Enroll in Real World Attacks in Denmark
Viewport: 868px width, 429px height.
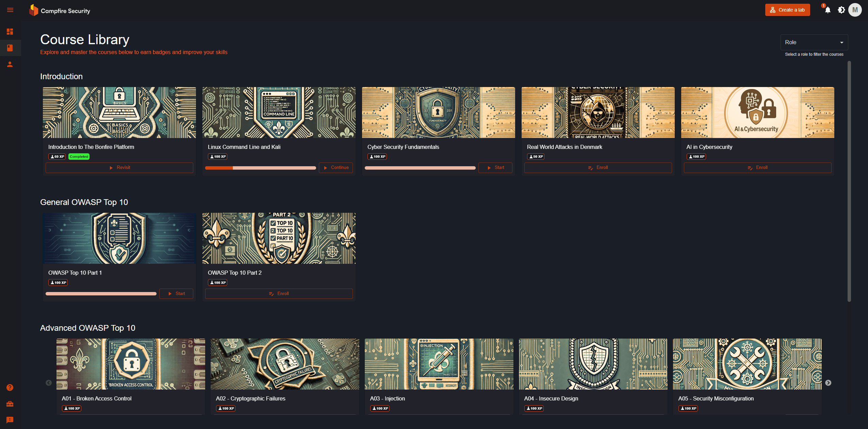click(x=598, y=168)
